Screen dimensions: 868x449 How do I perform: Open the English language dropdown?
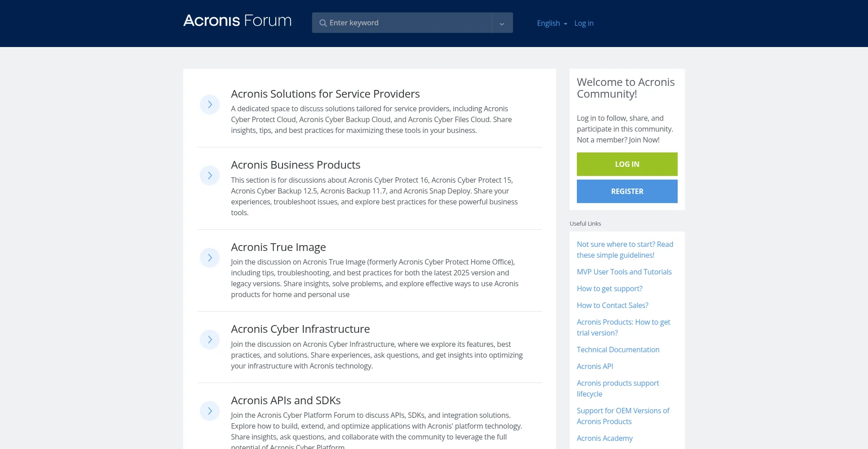pos(552,23)
